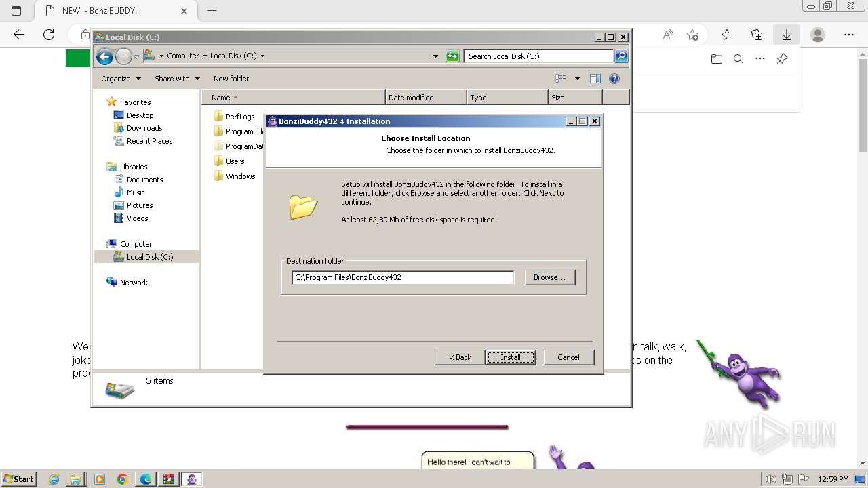The image size is (868, 488).
Task: Pin the Downloads panel
Action: pyautogui.click(x=782, y=59)
